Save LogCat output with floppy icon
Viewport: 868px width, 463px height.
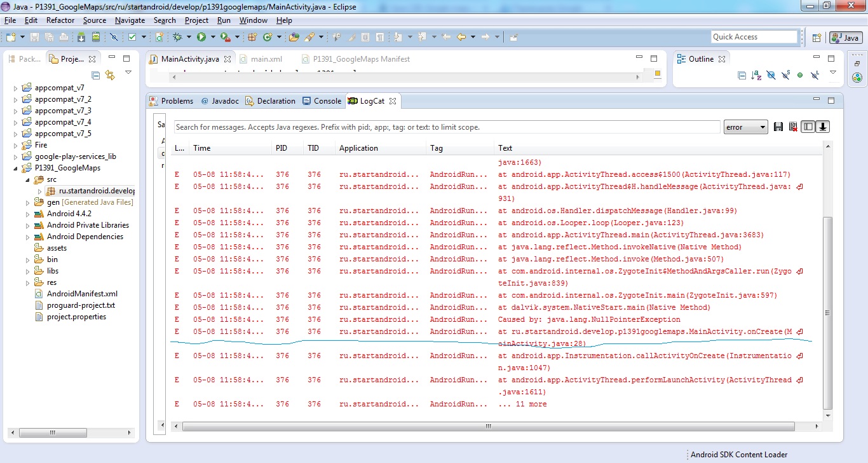tap(778, 127)
